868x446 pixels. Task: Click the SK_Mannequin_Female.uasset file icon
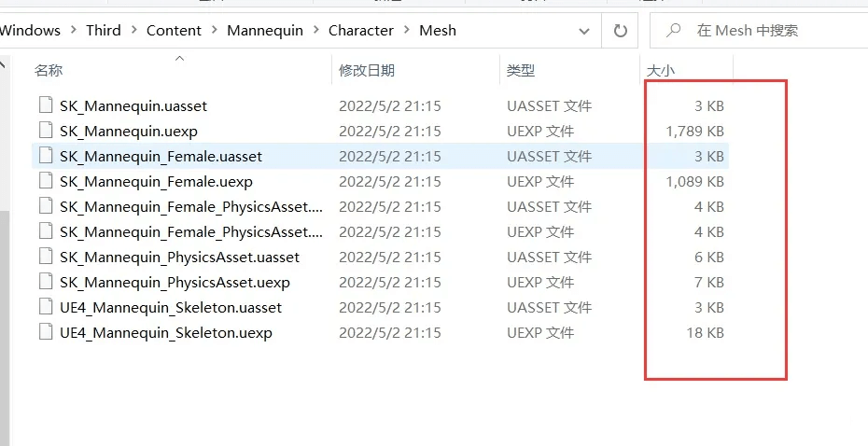point(45,156)
